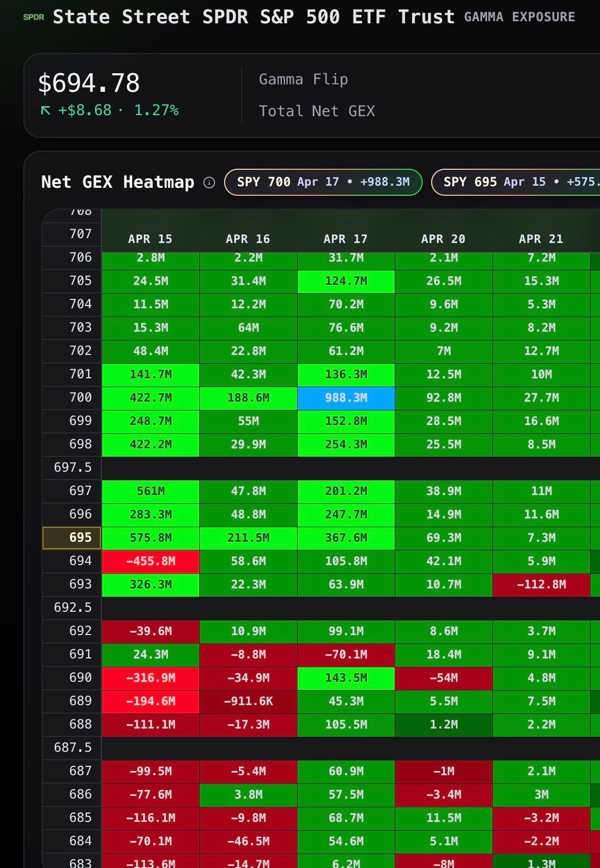Click the 367.6M cell

346,538
